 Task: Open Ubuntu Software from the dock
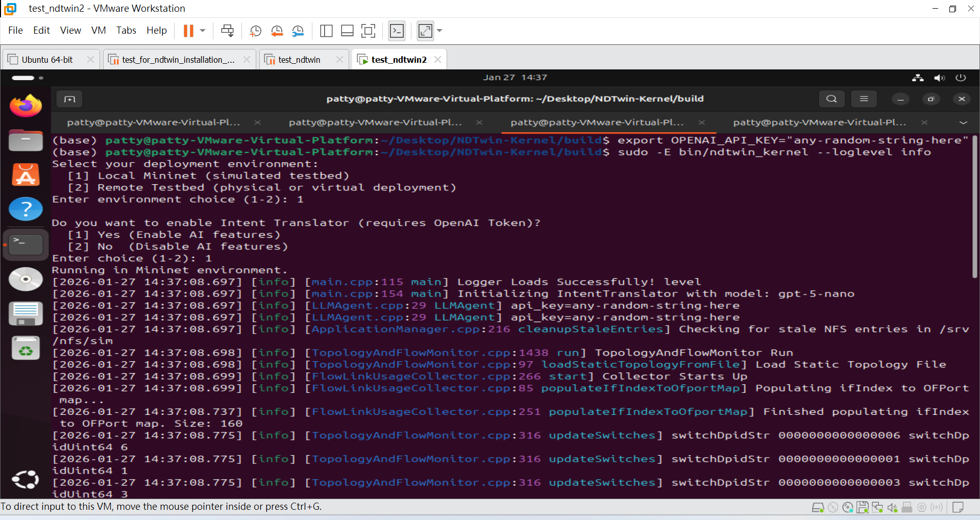pyautogui.click(x=26, y=175)
